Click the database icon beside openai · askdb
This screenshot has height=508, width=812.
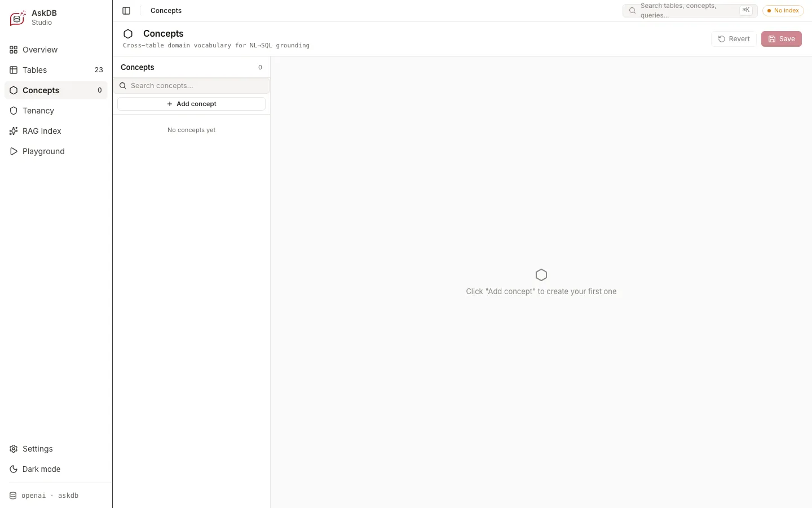pos(13,496)
